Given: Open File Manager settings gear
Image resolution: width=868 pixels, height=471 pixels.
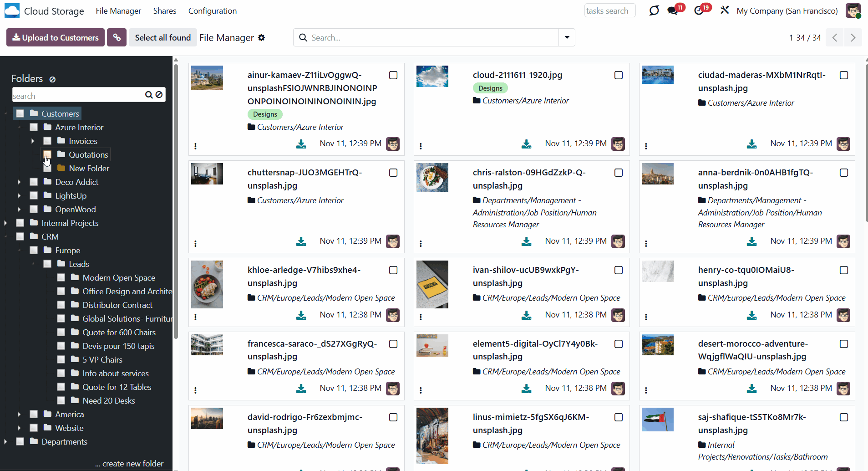Looking at the screenshot, I should coord(261,38).
